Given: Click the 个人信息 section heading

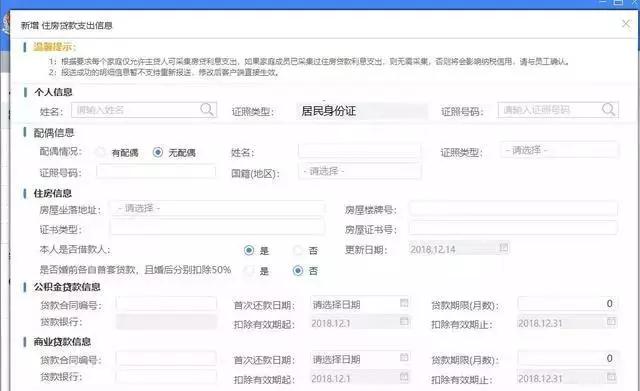Looking at the screenshot, I should click(53, 92).
